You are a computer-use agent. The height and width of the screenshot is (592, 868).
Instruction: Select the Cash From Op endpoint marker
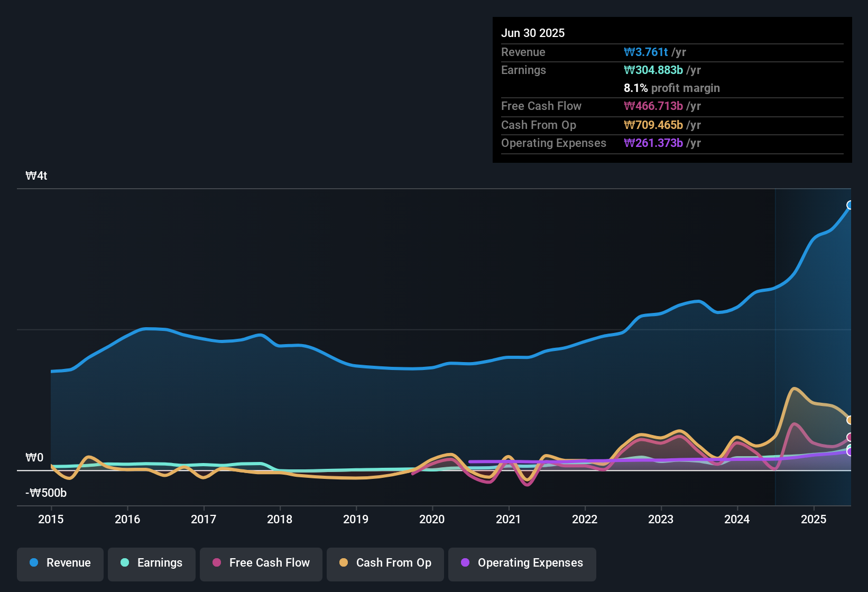[x=848, y=420]
